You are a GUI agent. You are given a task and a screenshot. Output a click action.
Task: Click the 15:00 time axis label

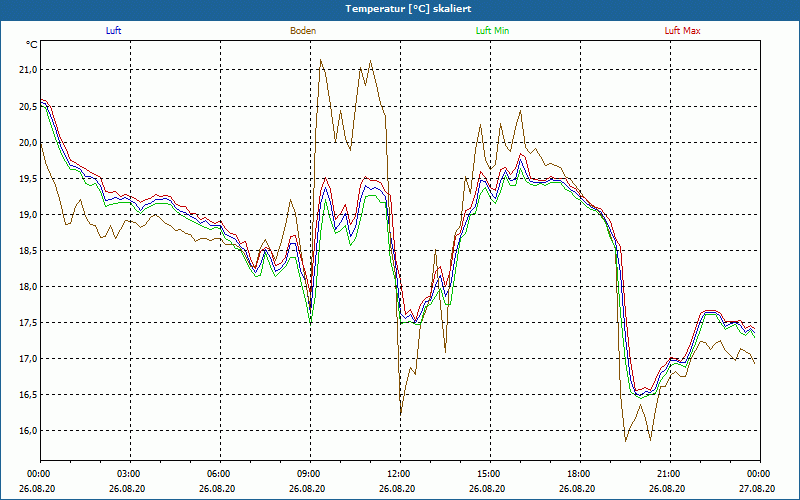pyautogui.click(x=490, y=473)
